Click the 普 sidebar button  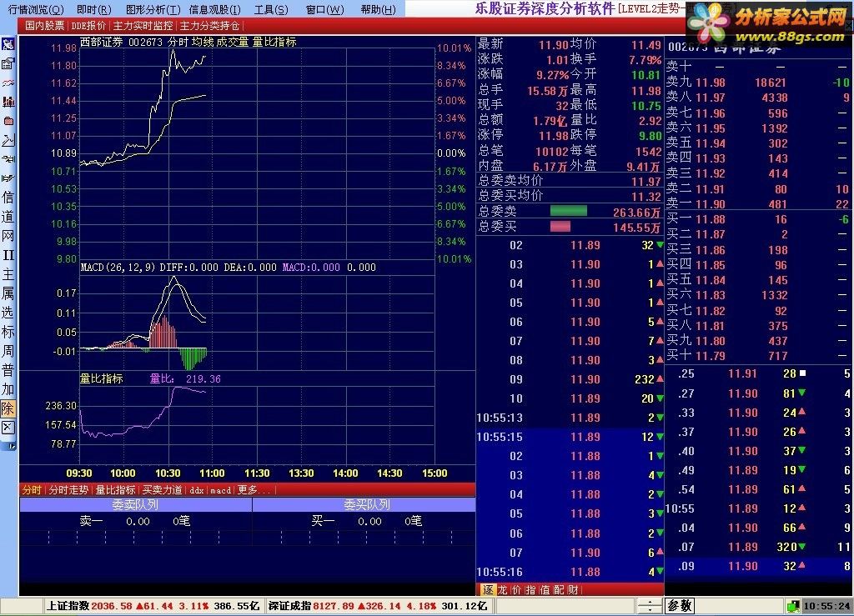pyautogui.click(x=8, y=370)
